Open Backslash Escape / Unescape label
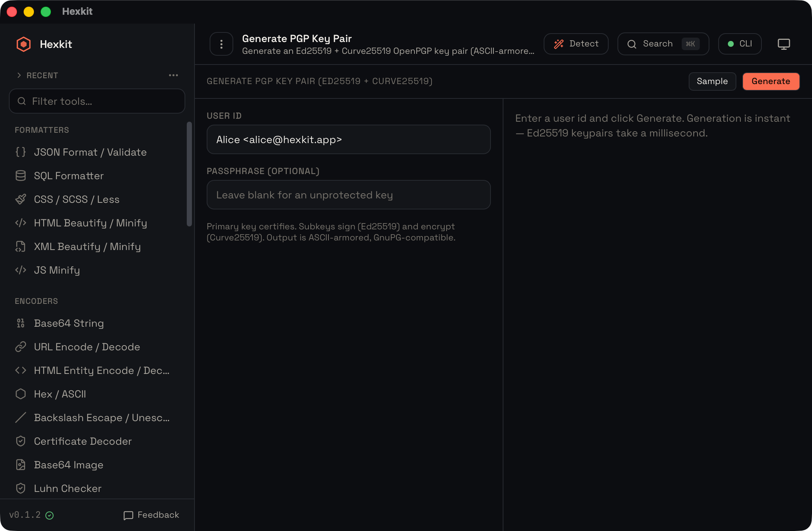 pyautogui.click(x=102, y=417)
